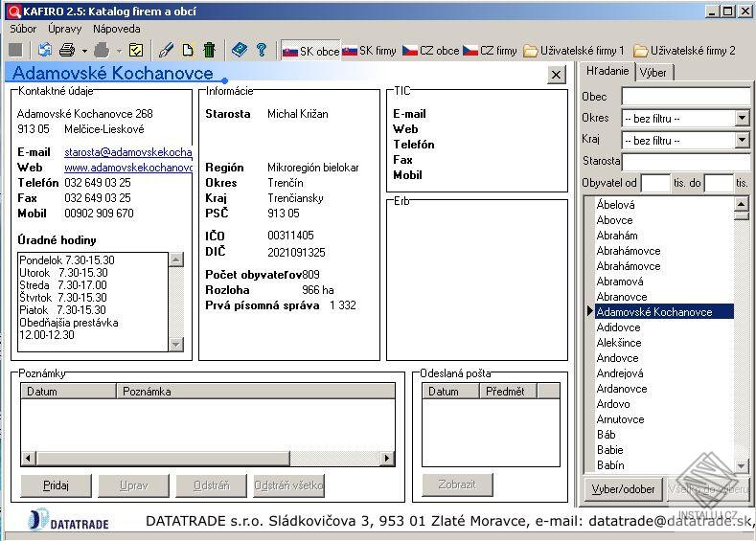Expand the Okres filter dropdown
The image size is (756, 541).
point(742,119)
